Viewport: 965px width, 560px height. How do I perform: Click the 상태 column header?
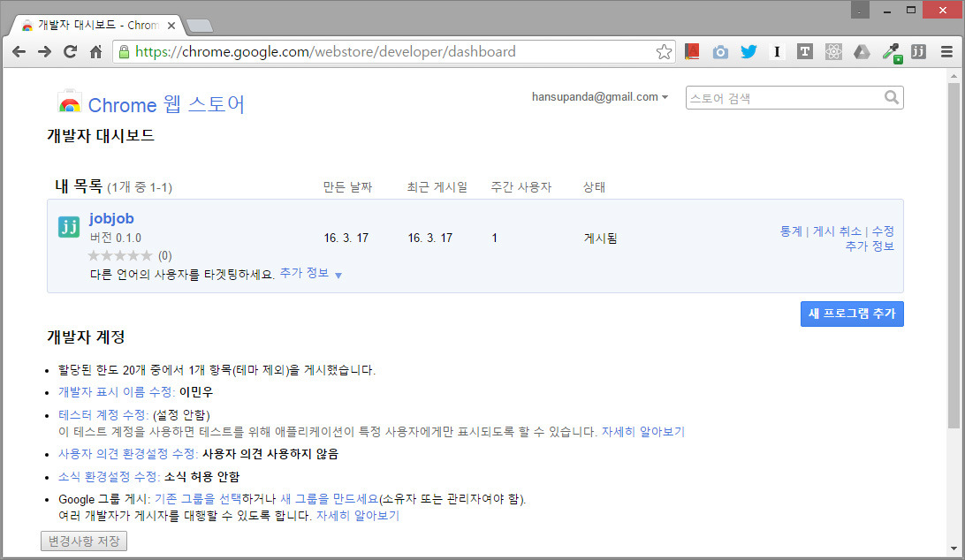click(x=594, y=187)
